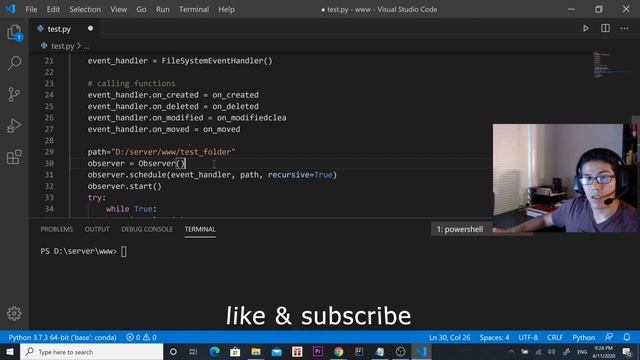Select the Python 3.7.3 interpreter
Viewport: 640px width, 360px height.
[x=62, y=337]
